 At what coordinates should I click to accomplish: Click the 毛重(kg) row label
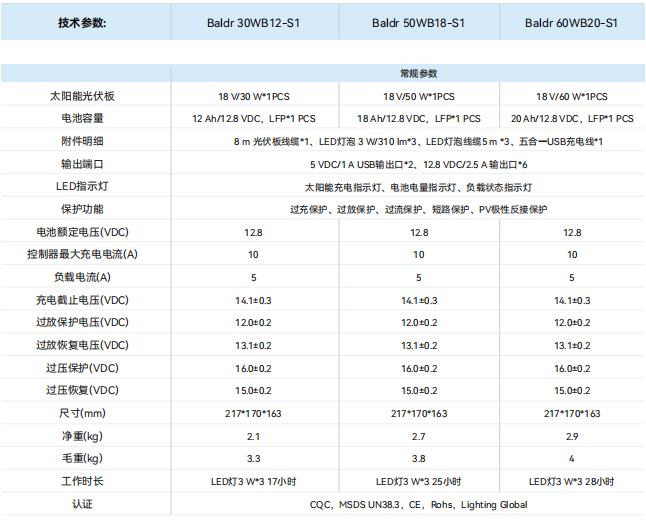coord(82,458)
